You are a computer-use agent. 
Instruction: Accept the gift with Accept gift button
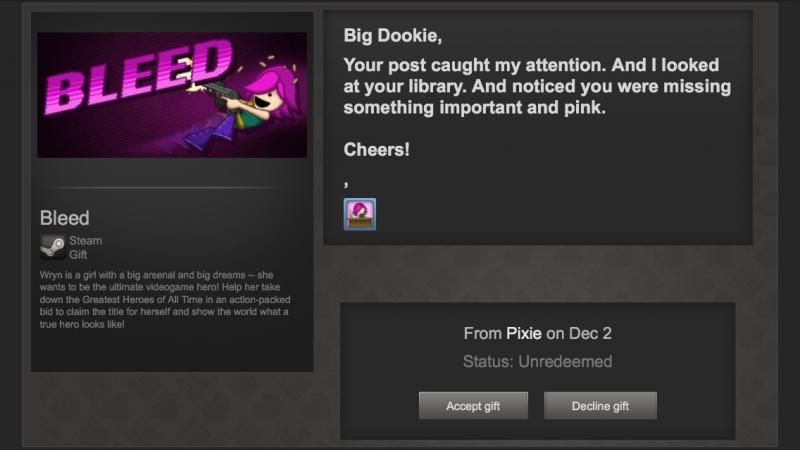(x=473, y=406)
